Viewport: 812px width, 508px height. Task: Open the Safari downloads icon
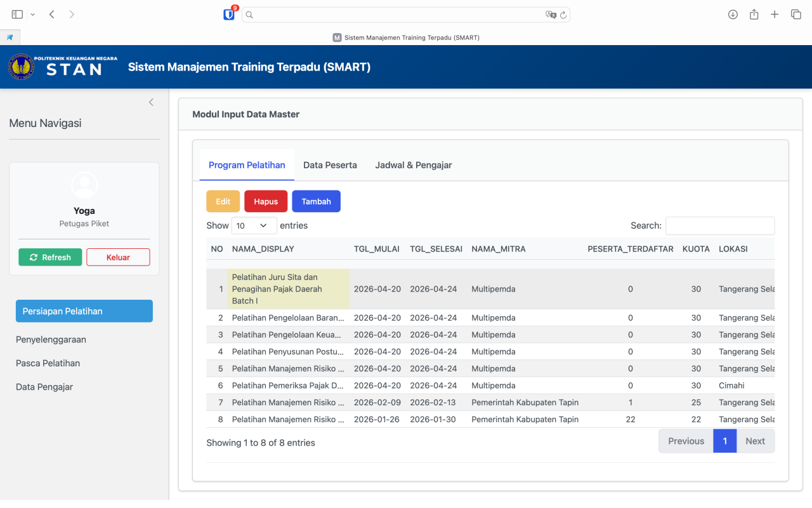[x=733, y=14]
